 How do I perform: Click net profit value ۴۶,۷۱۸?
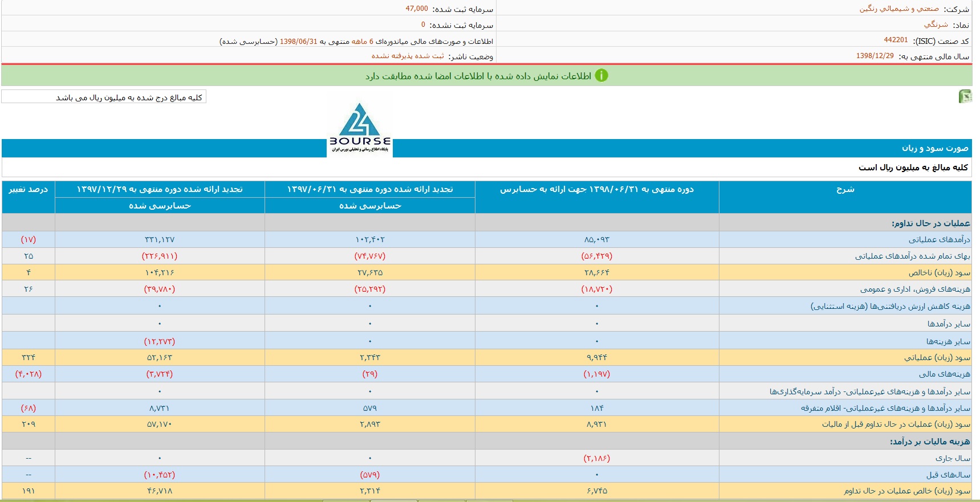tap(160, 491)
